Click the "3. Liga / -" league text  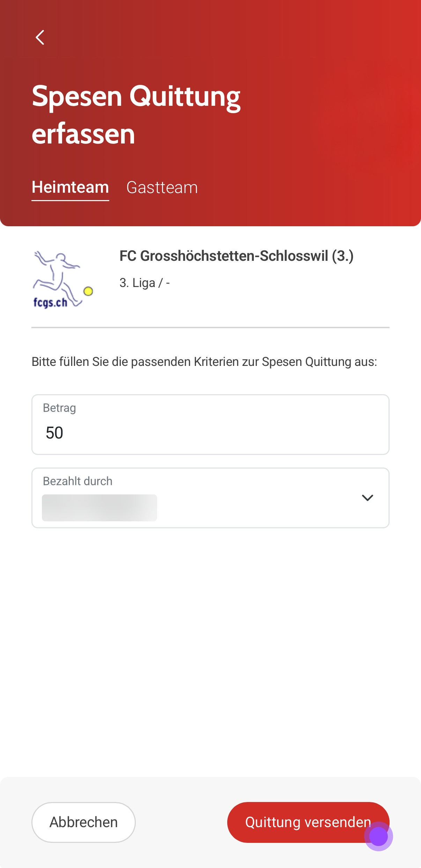tap(145, 283)
